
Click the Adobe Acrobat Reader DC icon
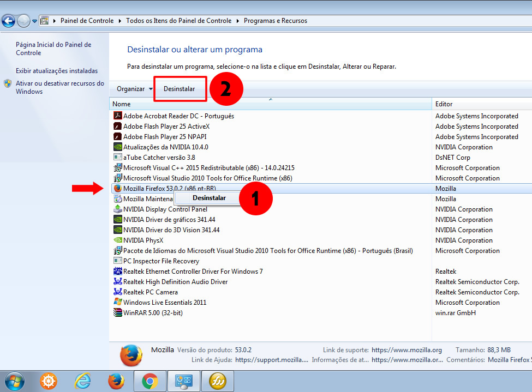[x=117, y=116]
